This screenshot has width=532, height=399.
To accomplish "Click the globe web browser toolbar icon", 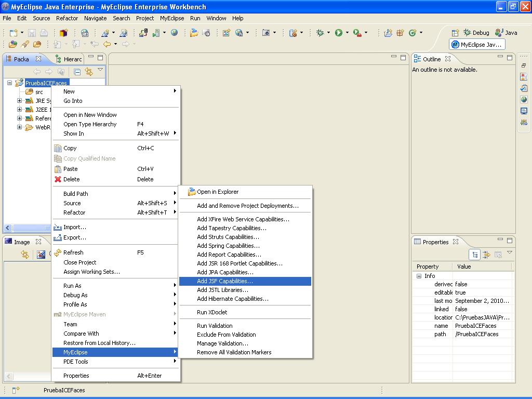I will click(x=175, y=33).
